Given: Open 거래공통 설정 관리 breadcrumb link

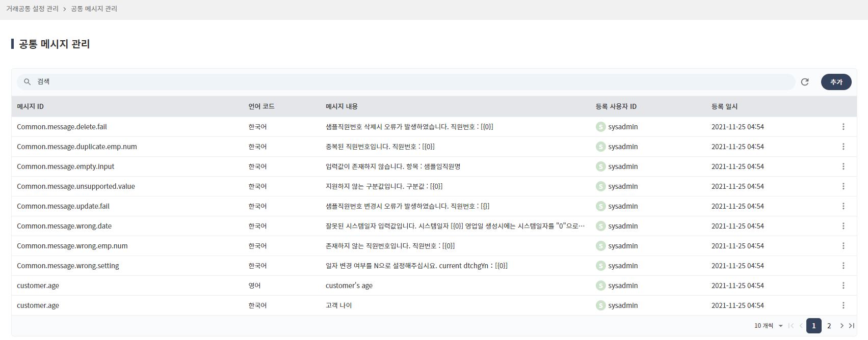Looking at the screenshot, I should [32, 9].
